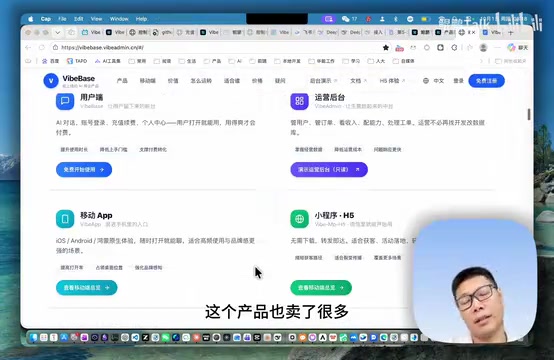Open the browser tab list dropdown arrow
This screenshot has width=554, height=360.
(x=58, y=33)
